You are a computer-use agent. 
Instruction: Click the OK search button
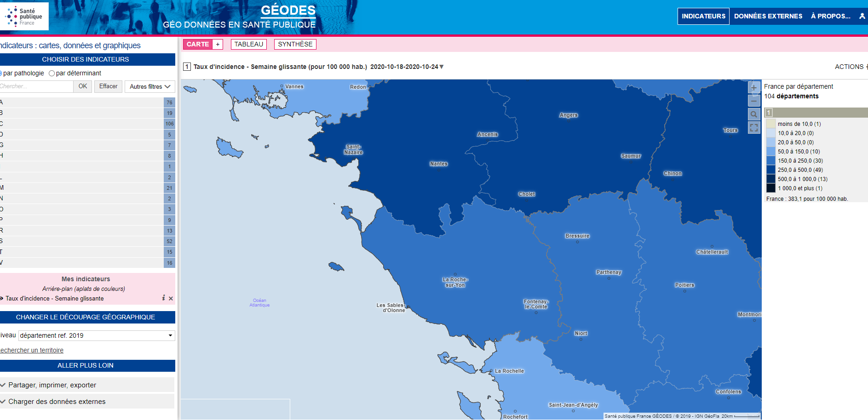(x=83, y=86)
